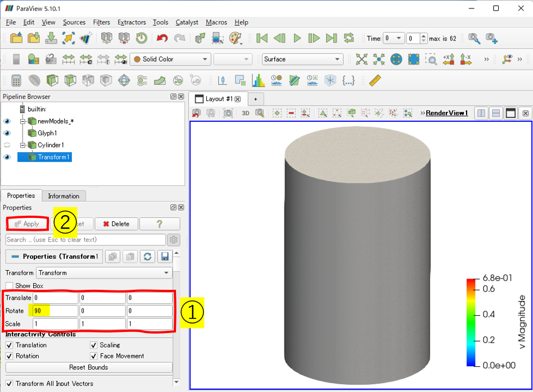The height and width of the screenshot is (392, 533).
Task: Expand the Transform type dropdown
Action: coord(104,273)
